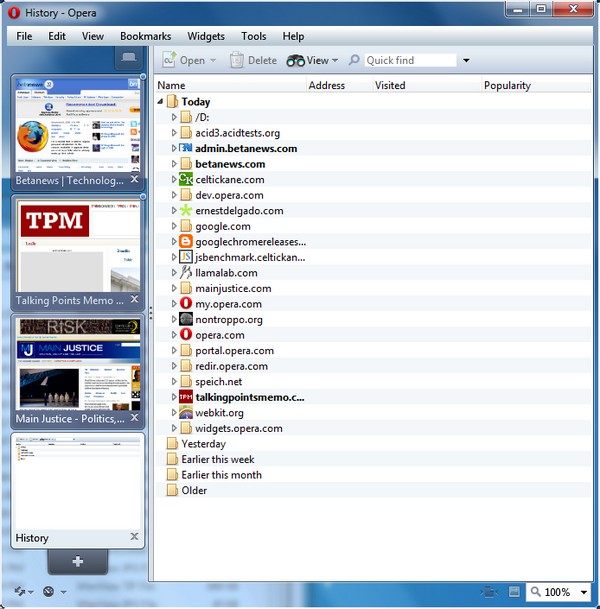Viewport: 600px width, 609px height.
Task: Close the Main Justice tab
Action: tap(134, 418)
